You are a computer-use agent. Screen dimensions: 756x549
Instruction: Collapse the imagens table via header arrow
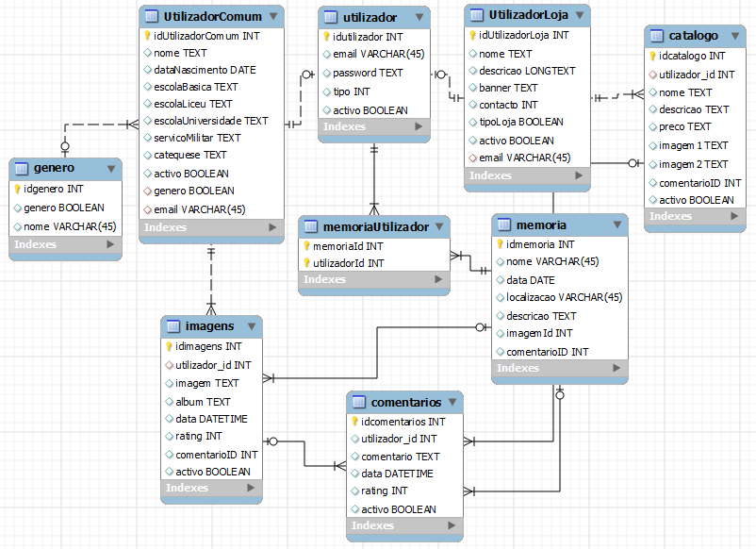point(250,326)
